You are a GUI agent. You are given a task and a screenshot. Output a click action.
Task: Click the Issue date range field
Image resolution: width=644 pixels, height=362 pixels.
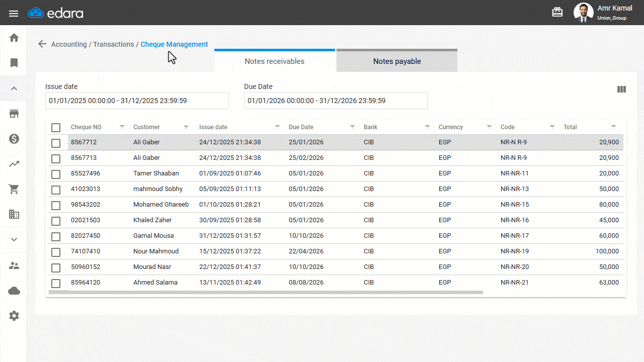click(x=137, y=101)
